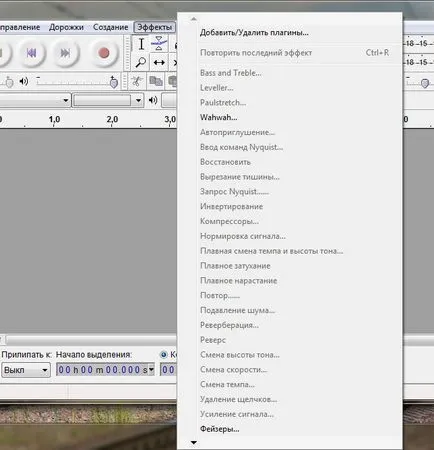Click the scissors Cut icon
Screen dimensions: 434x450
[137, 81]
